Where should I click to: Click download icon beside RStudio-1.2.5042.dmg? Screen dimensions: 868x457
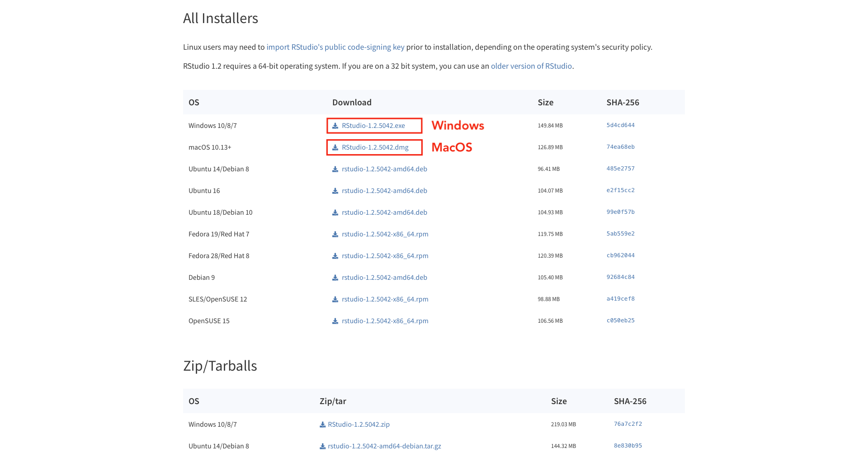click(x=335, y=147)
